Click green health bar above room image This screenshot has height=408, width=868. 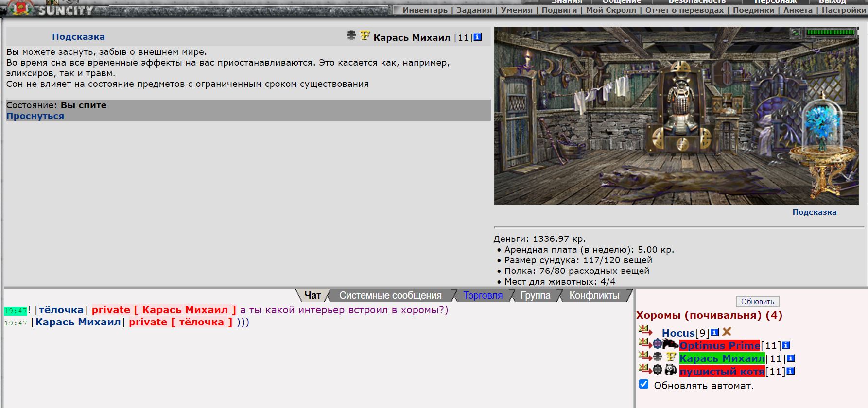tap(831, 33)
